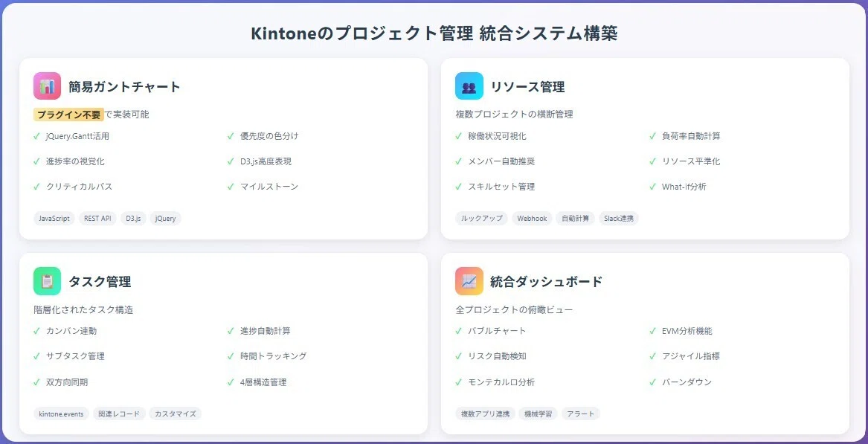Click the 統合ダッシュボード line chart icon

coord(469,281)
